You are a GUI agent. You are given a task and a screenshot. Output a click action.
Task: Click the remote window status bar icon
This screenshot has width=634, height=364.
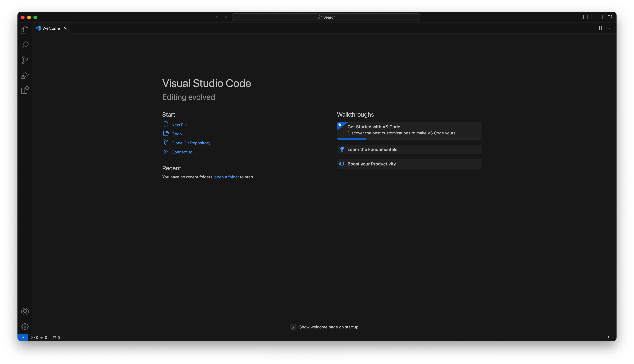point(23,337)
